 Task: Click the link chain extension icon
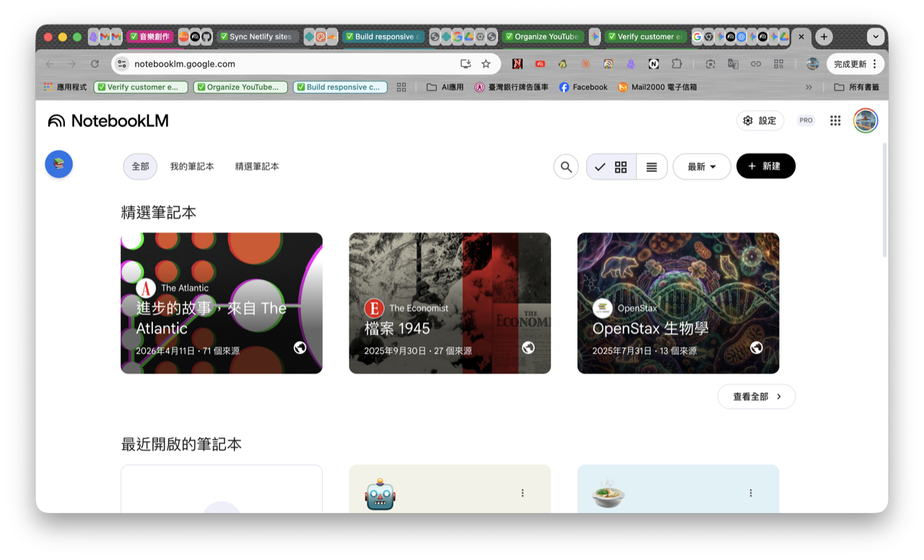[x=756, y=64]
